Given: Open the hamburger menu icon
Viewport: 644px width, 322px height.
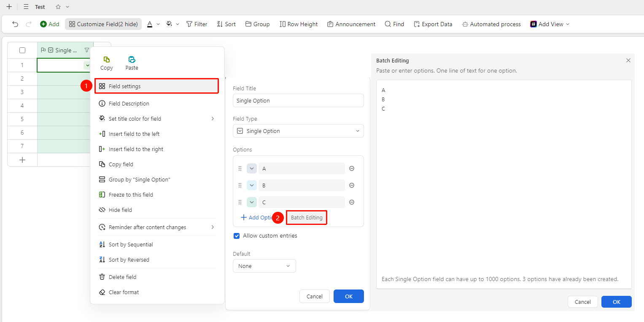Looking at the screenshot, I should [26, 7].
